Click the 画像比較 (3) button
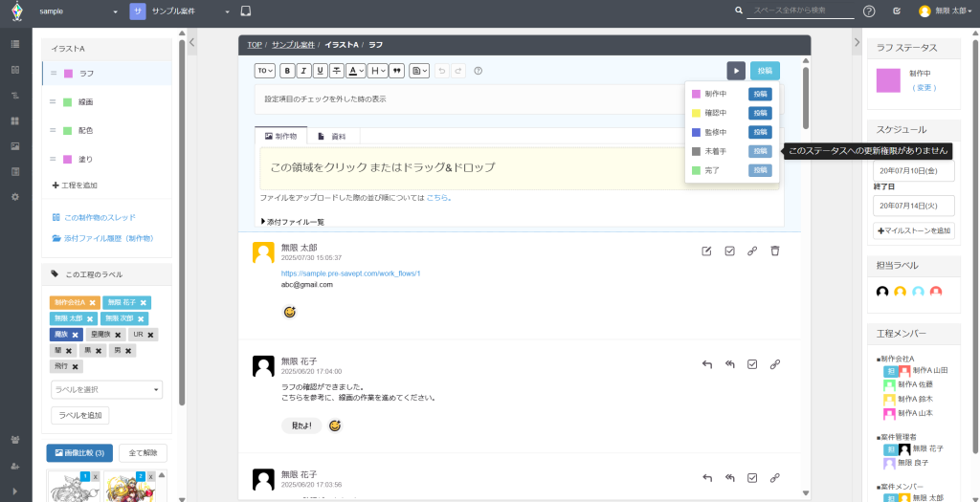 (x=79, y=453)
